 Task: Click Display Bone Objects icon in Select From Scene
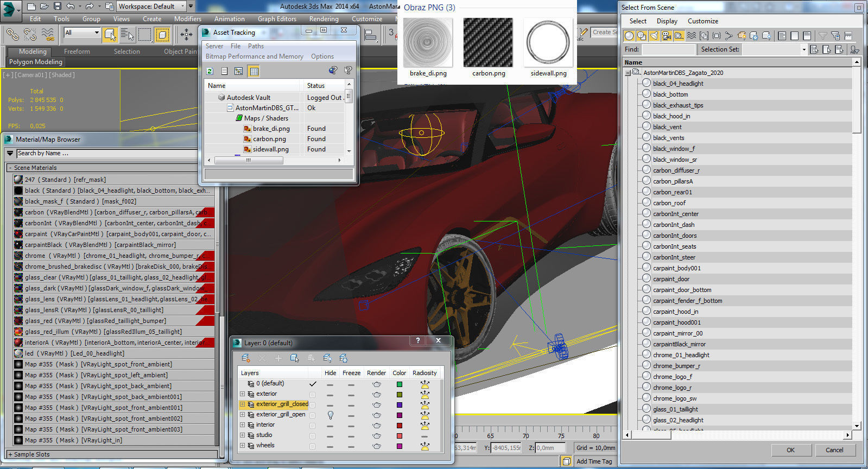729,36
